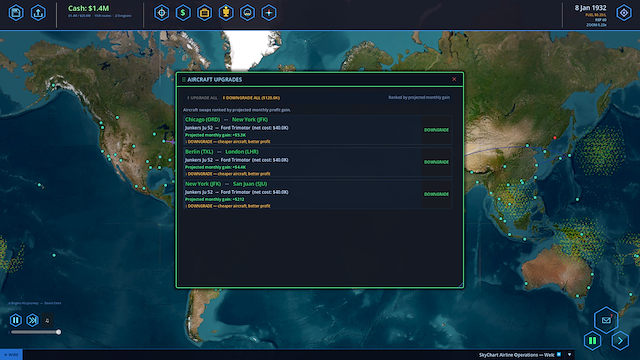Viewport: 640px width, 360px height.
Task: Open the mail messages hexagon icon
Action: point(606,320)
